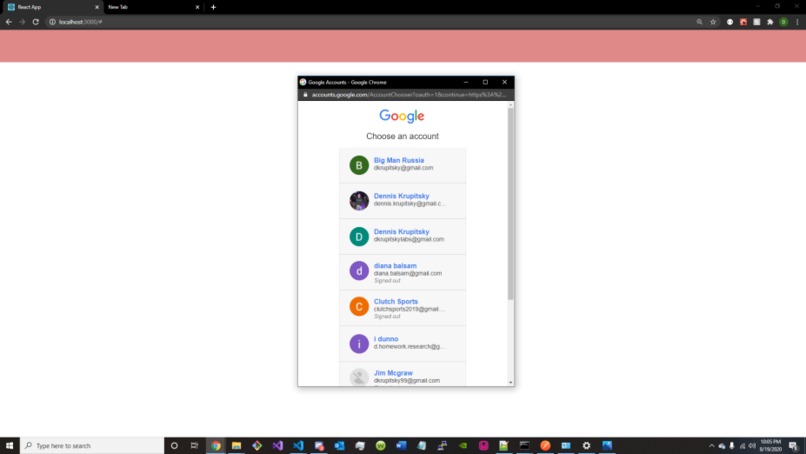Close the Google Accounts popup
Viewport: 806px width, 454px height.
[x=505, y=82]
